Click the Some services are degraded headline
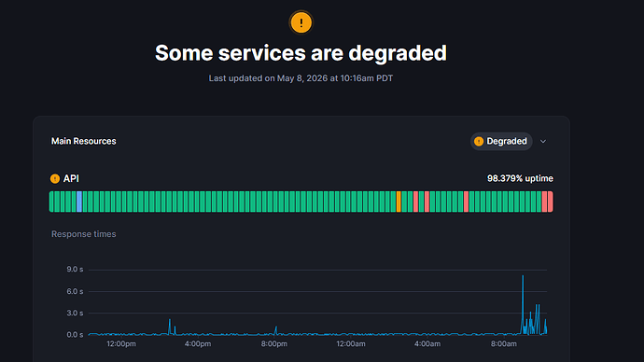The height and width of the screenshot is (362, 644). 301,53
